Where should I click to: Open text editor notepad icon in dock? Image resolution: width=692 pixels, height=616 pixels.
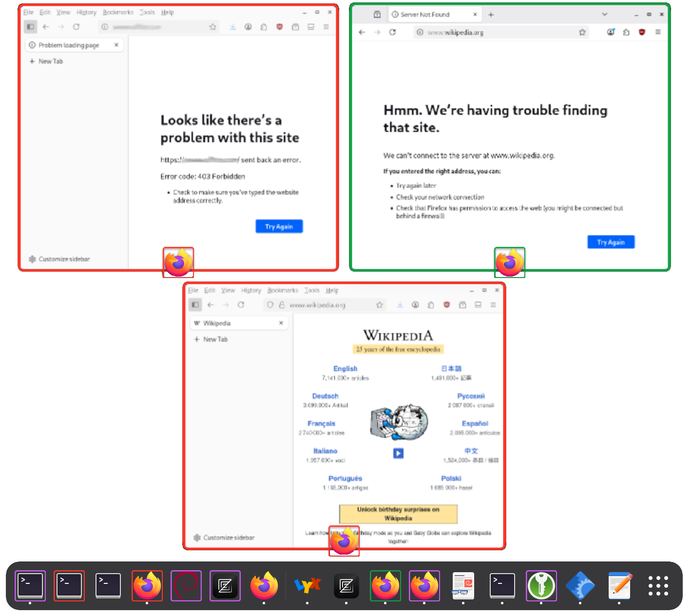point(619,585)
